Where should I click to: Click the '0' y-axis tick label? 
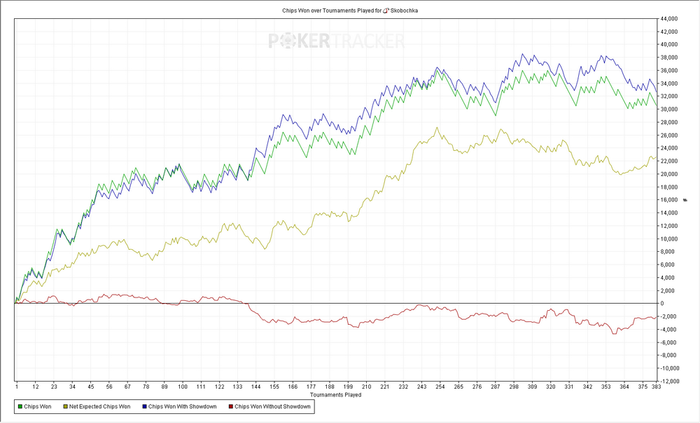tap(662, 303)
